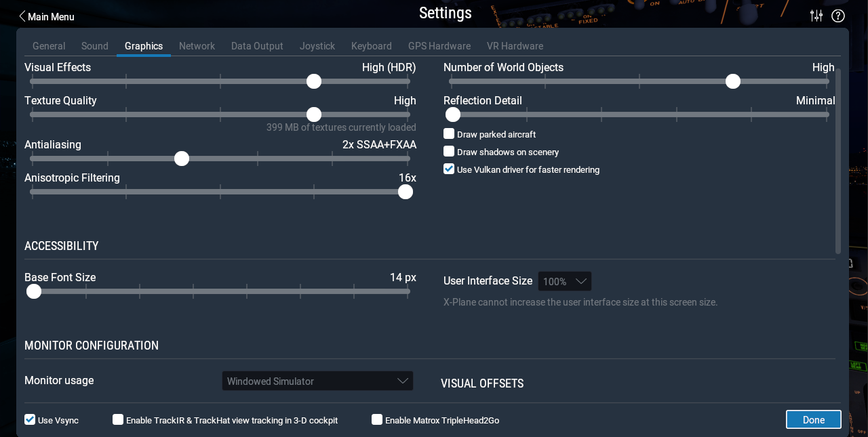The width and height of the screenshot is (868, 437).
Task: Go to the VR Hardware tab
Action: point(515,46)
